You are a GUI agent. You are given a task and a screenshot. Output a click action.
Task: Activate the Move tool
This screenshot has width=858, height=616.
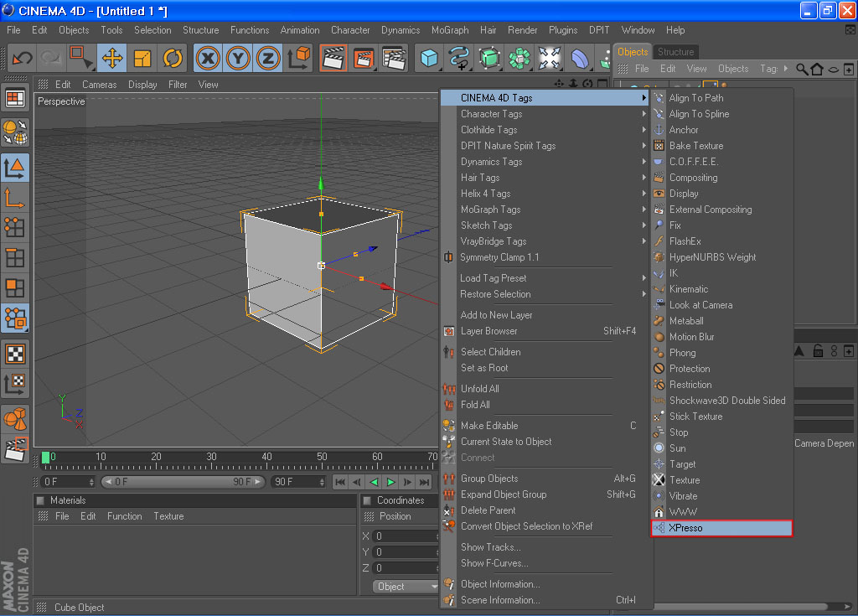click(112, 58)
